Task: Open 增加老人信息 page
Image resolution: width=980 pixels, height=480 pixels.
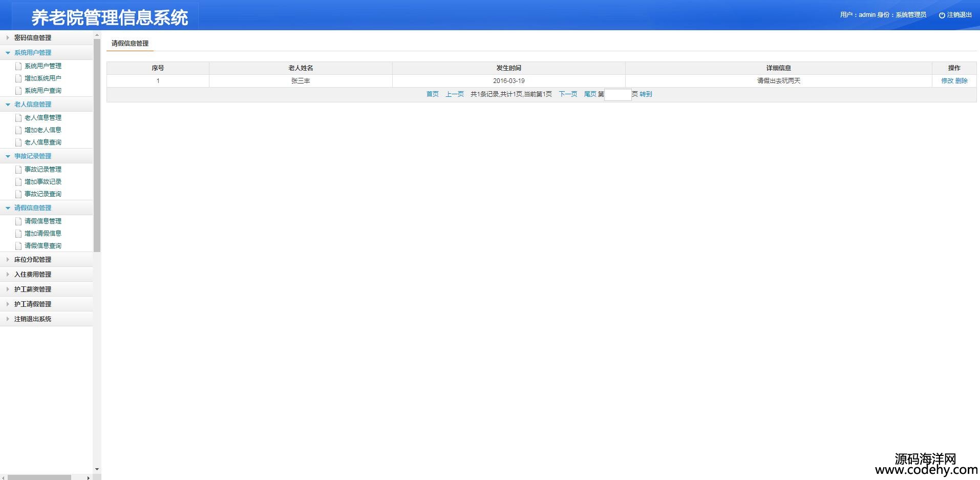Action: point(43,130)
